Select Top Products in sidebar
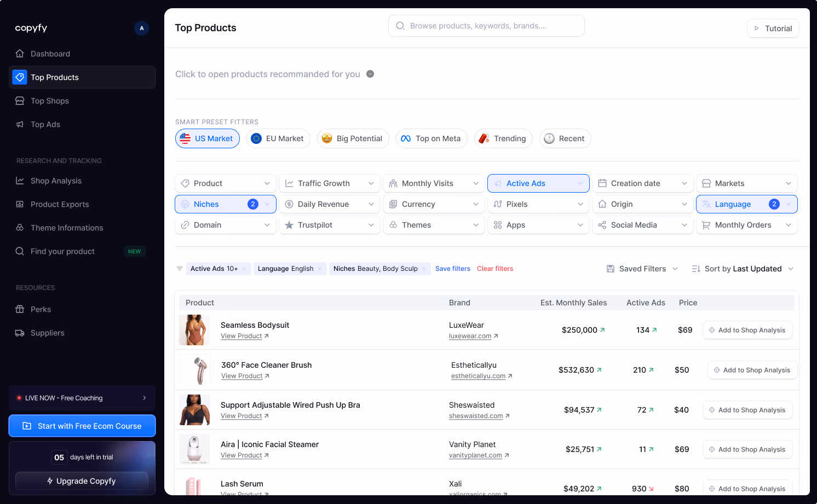 [x=82, y=77]
